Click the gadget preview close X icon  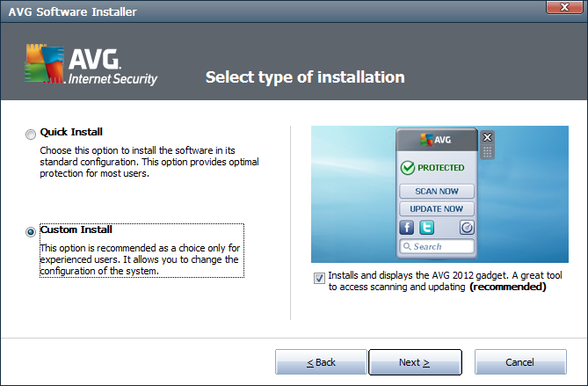(x=487, y=137)
